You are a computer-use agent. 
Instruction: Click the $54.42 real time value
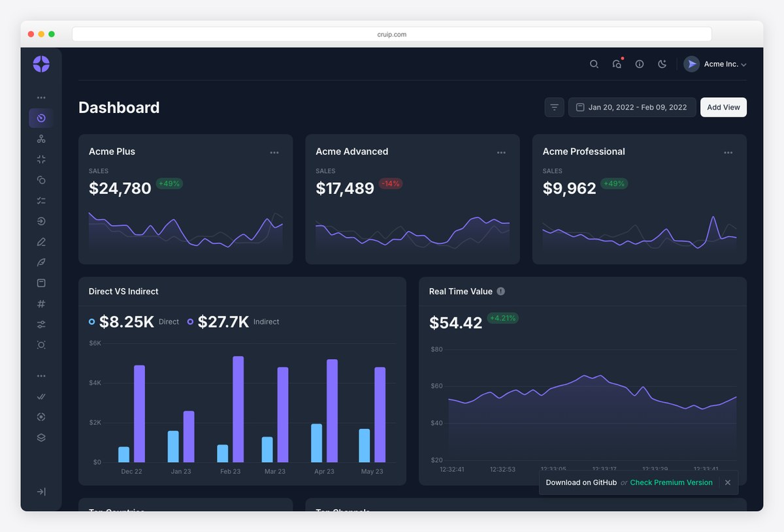[456, 322]
